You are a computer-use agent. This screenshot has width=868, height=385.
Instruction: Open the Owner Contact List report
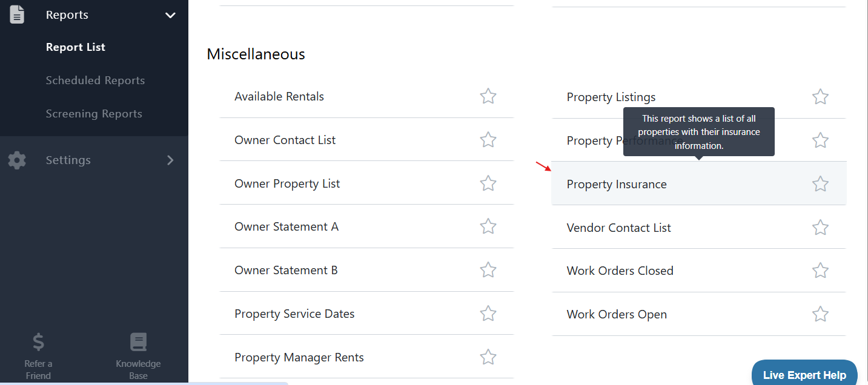click(285, 140)
